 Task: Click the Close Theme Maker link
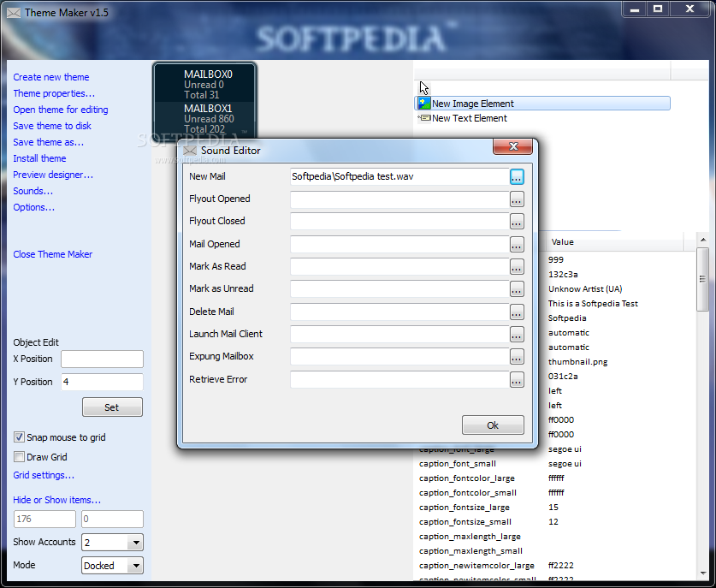point(52,254)
